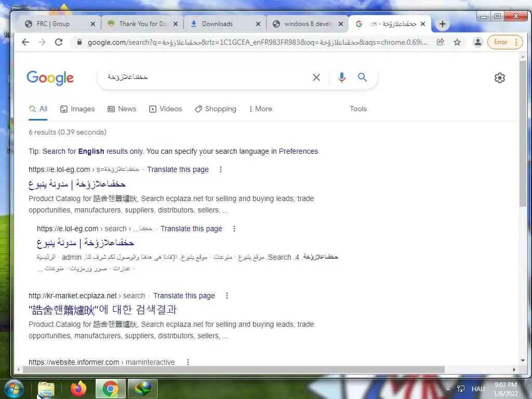Open the first e.lol-eg.com Arabic result title
The image size is (532, 399).
[x=77, y=184]
